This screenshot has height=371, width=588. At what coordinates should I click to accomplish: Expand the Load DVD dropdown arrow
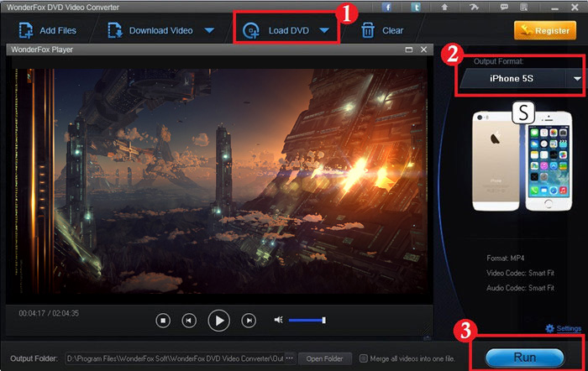[324, 30]
